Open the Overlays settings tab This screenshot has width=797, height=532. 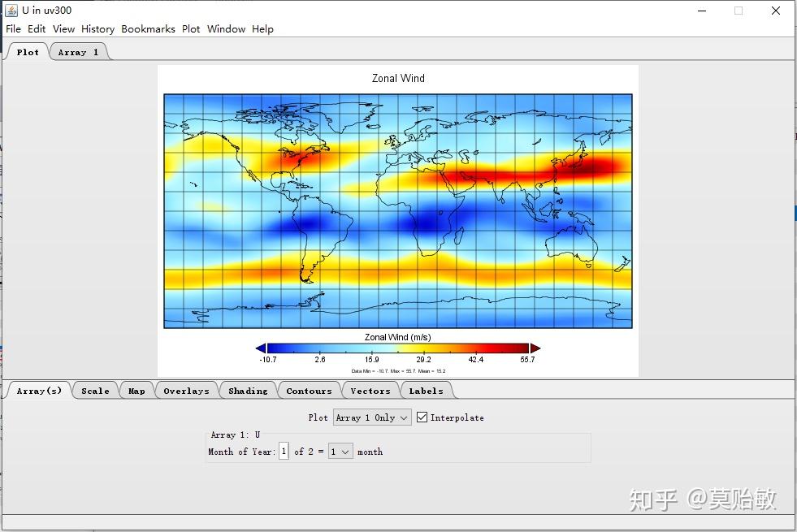[x=186, y=391]
